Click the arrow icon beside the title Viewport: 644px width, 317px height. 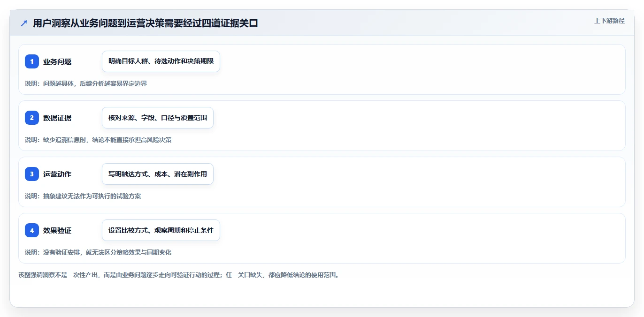24,23
